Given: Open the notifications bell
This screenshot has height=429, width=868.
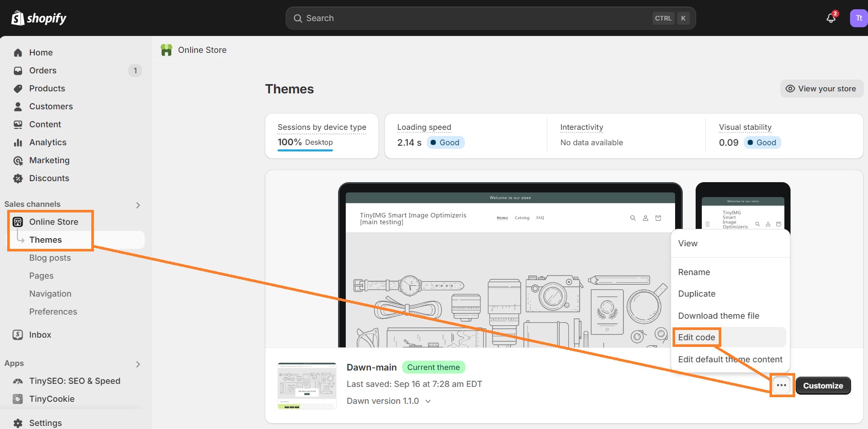Looking at the screenshot, I should pyautogui.click(x=831, y=18).
